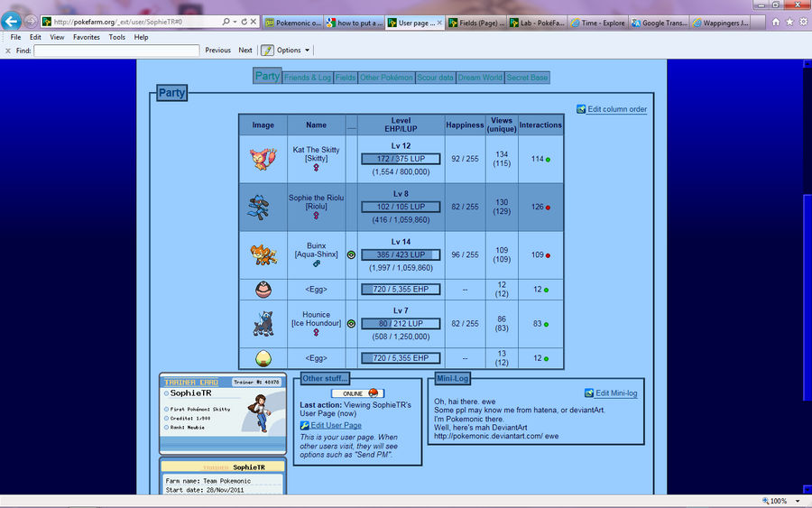Click Edit Mini-log link

616,393
